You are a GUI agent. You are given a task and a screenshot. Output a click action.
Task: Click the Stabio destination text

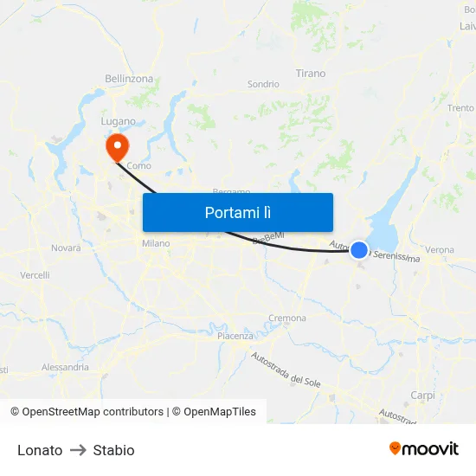114,450
